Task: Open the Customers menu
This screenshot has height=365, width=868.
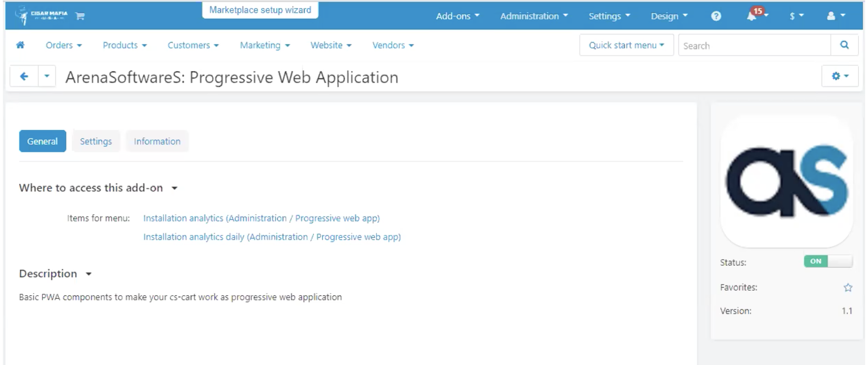Action: tap(193, 45)
